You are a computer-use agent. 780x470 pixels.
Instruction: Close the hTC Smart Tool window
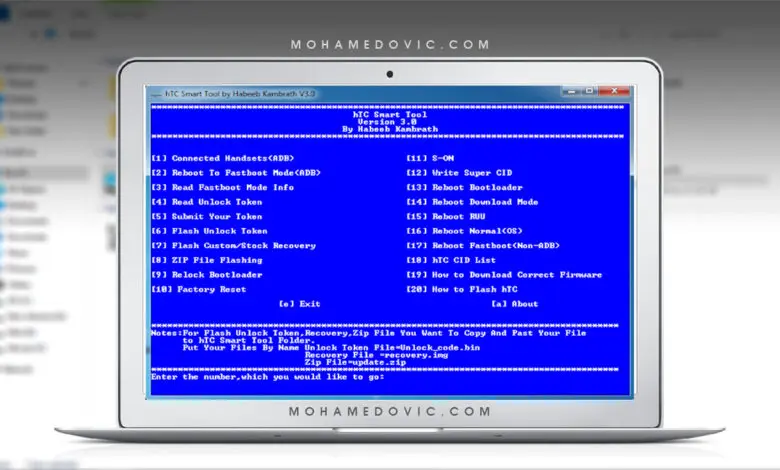click(x=614, y=91)
